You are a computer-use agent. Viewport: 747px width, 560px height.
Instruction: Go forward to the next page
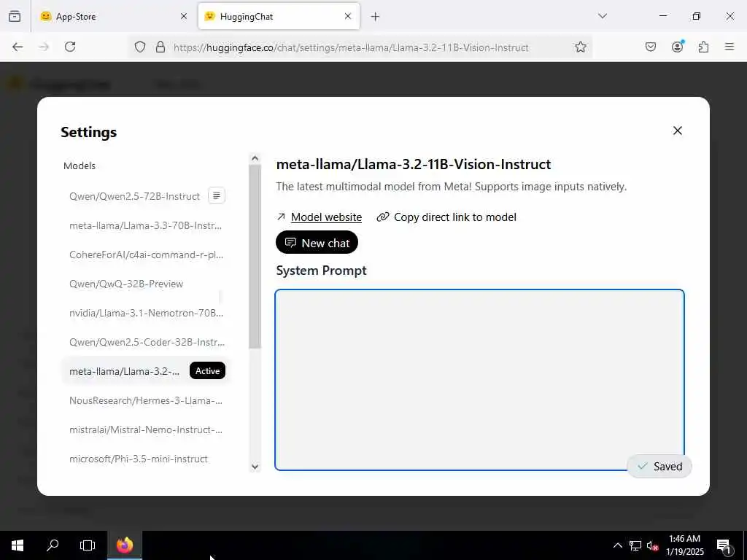click(44, 47)
